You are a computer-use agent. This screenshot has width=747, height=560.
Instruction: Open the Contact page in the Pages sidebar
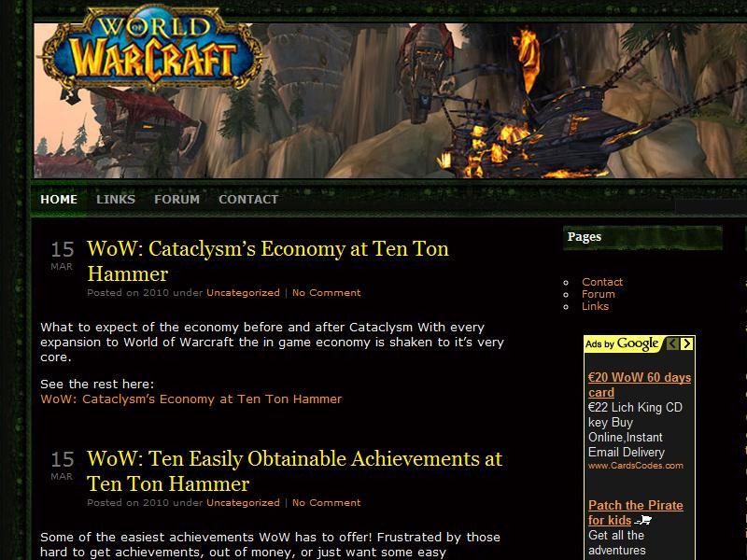click(x=602, y=282)
